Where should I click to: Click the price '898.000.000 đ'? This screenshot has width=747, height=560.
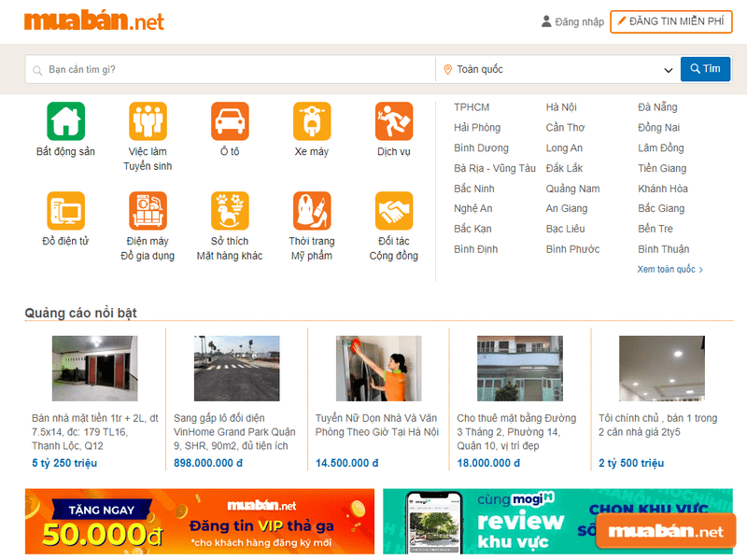(208, 463)
